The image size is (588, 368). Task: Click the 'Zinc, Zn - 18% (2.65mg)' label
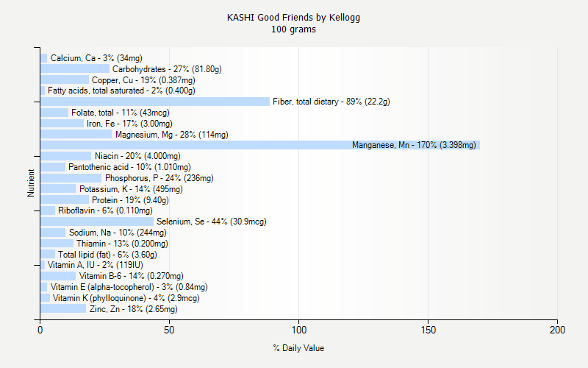134,309
